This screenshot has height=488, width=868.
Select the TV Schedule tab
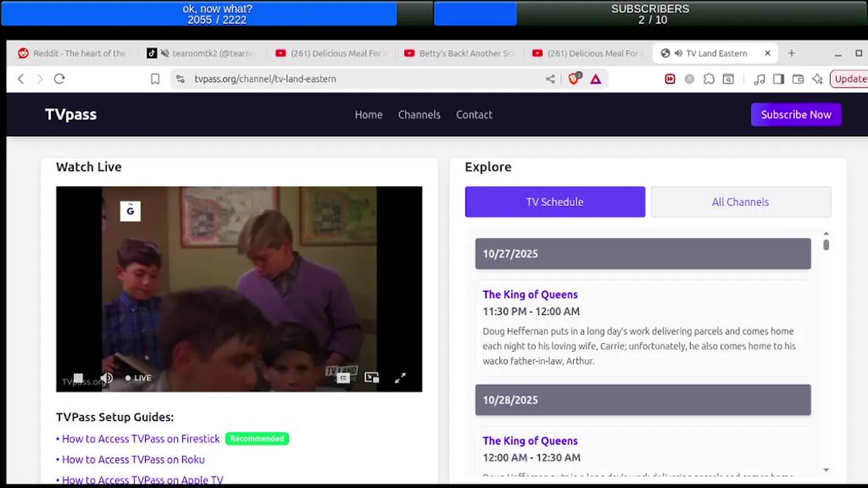[555, 202]
